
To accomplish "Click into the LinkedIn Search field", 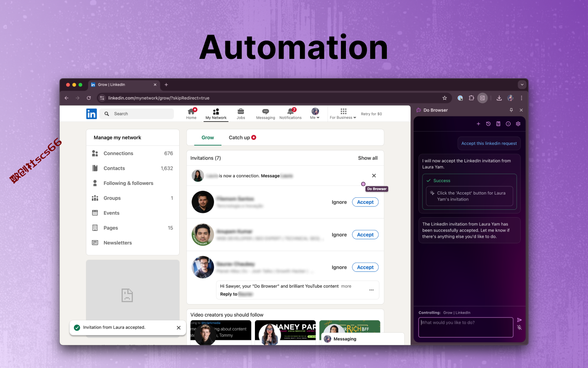I will (x=137, y=114).
